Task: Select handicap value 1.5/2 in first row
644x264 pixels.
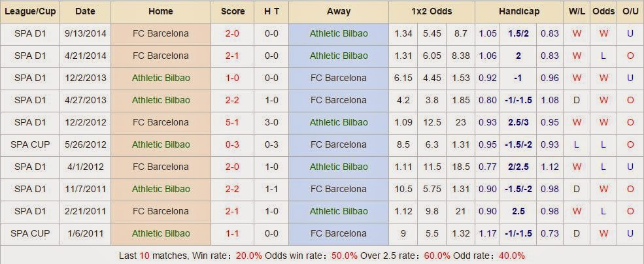Action: pos(518,34)
